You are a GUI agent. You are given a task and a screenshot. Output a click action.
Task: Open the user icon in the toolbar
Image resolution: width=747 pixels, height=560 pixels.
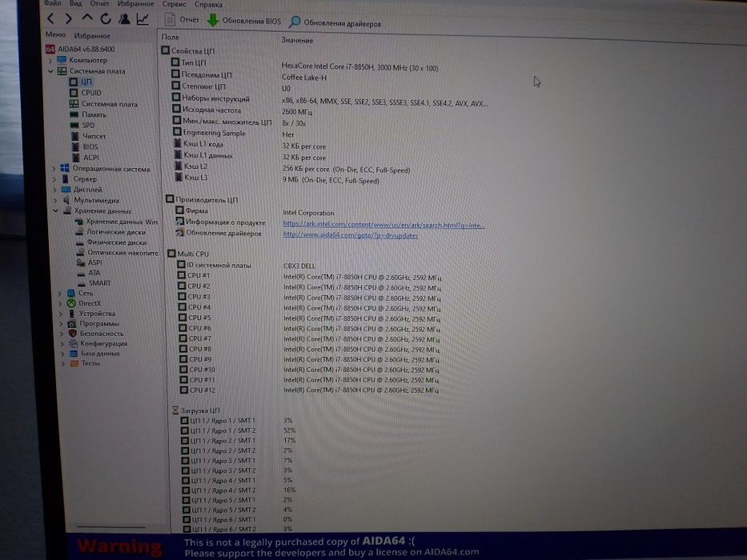[124, 18]
